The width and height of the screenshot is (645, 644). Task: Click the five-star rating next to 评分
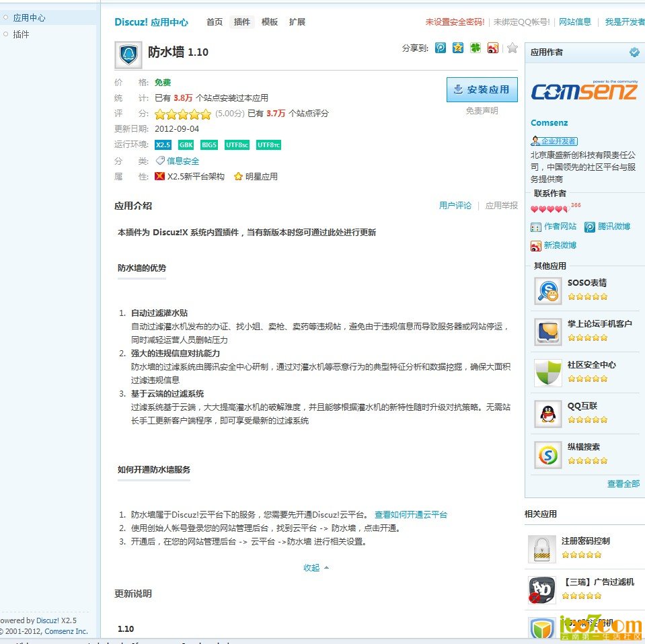[183, 114]
